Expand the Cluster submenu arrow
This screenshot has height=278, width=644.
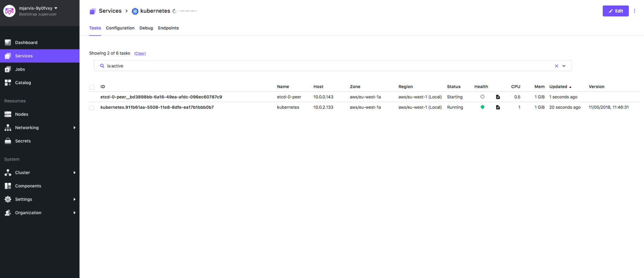[x=74, y=173]
